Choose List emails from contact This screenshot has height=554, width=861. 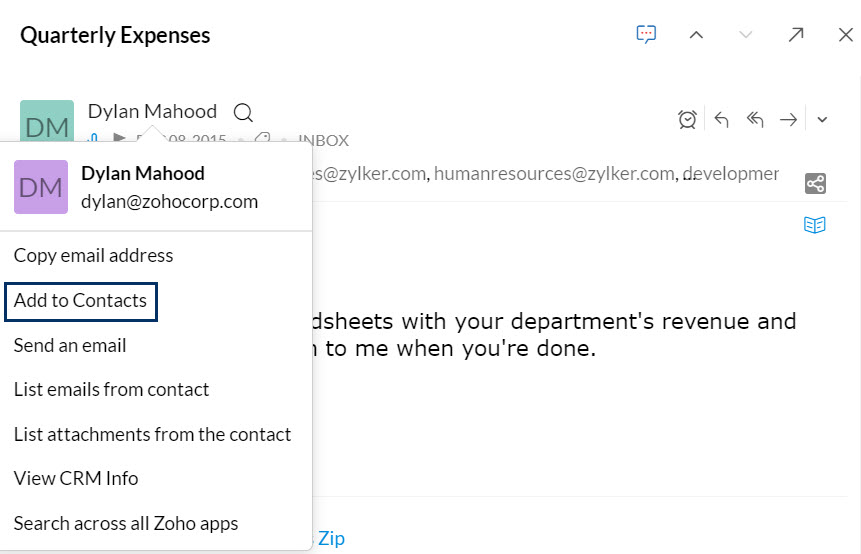[111, 389]
